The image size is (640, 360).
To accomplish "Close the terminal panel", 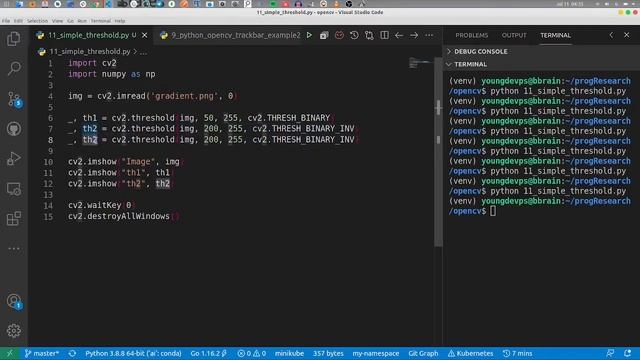I will (x=627, y=35).
